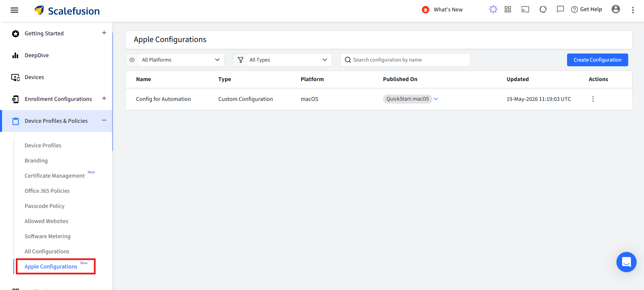Click Get Help

tap(587, 9)
